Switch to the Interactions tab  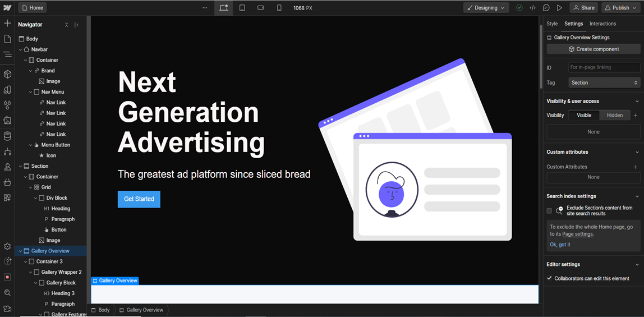[x=602, y=24]
